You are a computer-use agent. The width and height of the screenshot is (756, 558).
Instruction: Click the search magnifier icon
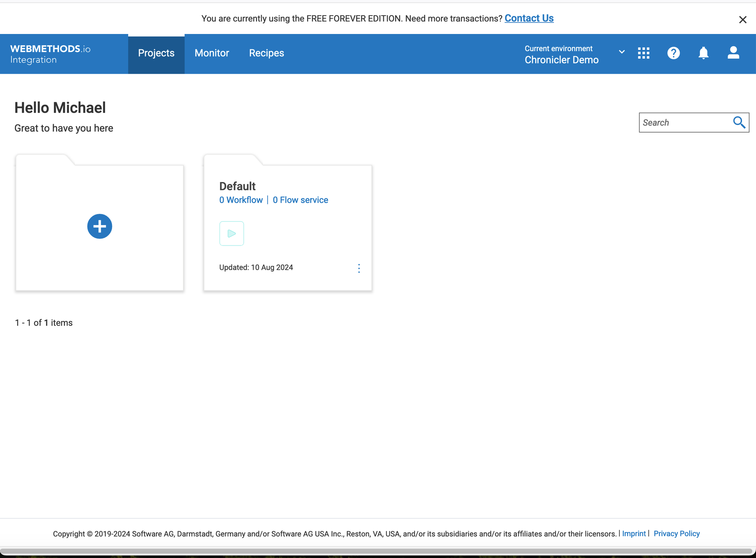(739, 122)
